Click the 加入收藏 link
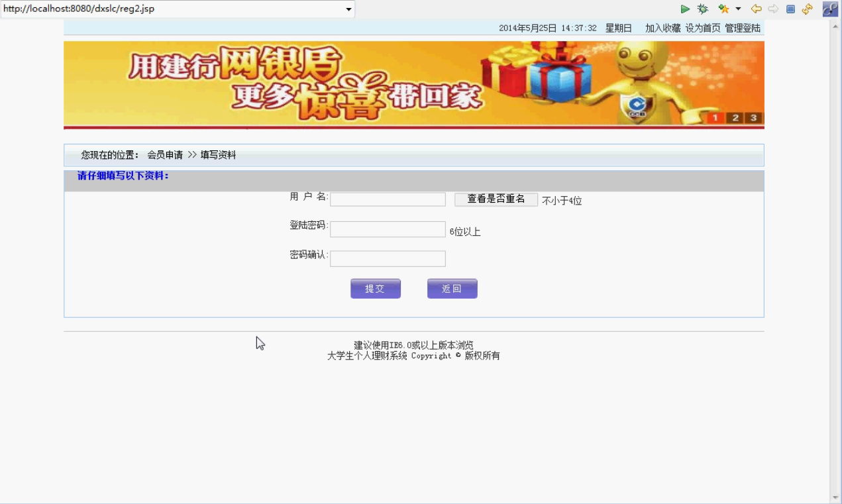The width and height of the screenshot is (842, 504). click(x=663, y=28)
